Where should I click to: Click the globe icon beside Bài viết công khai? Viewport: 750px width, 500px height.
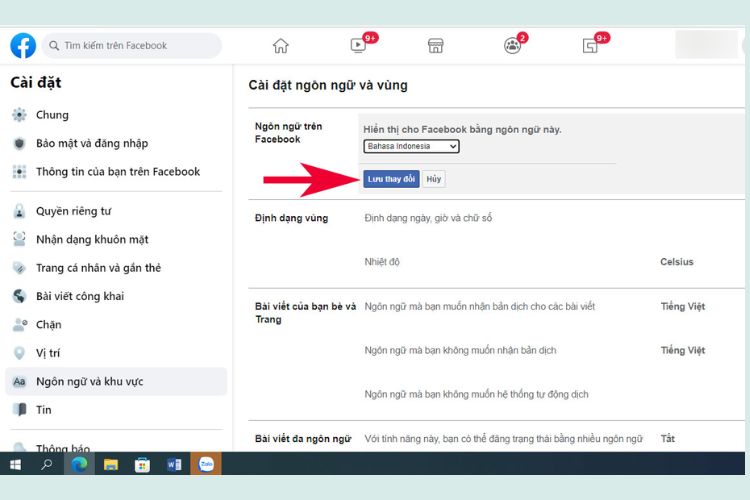19,296
